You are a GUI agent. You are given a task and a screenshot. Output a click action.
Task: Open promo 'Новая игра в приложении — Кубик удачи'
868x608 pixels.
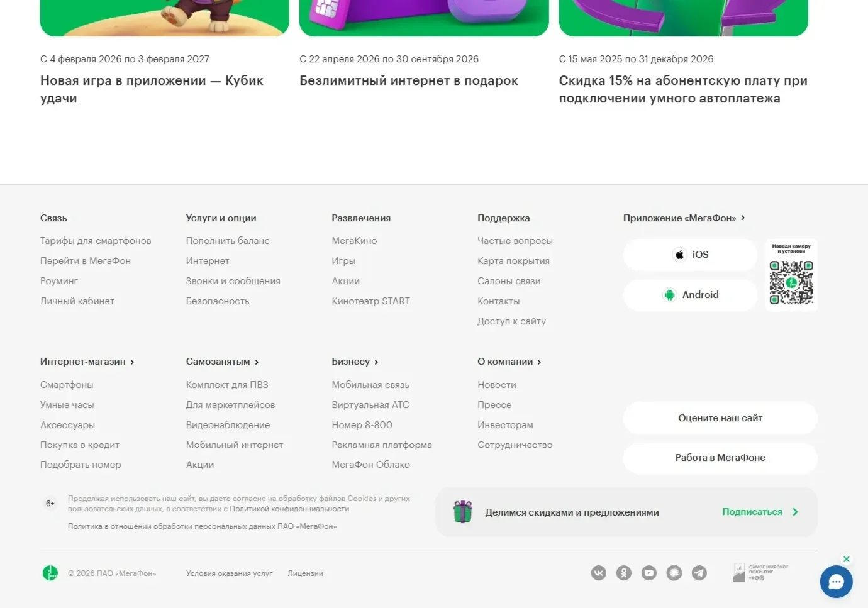(152, 89)
